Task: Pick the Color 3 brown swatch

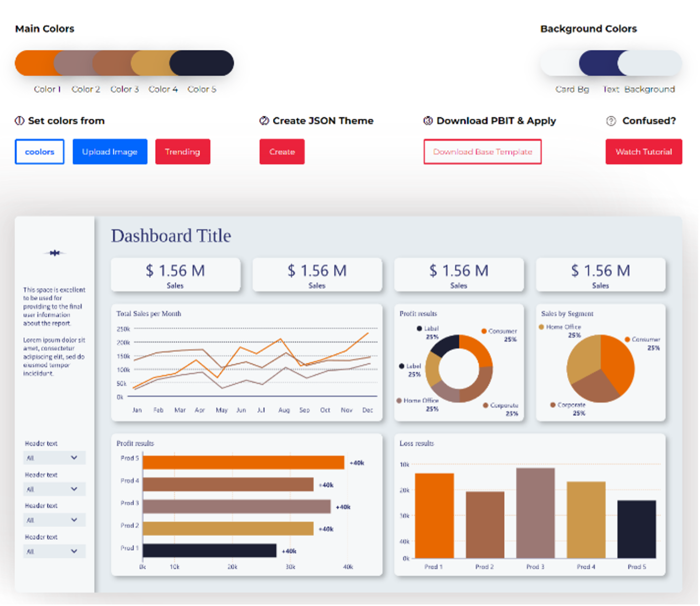Action: coord(112,63)
